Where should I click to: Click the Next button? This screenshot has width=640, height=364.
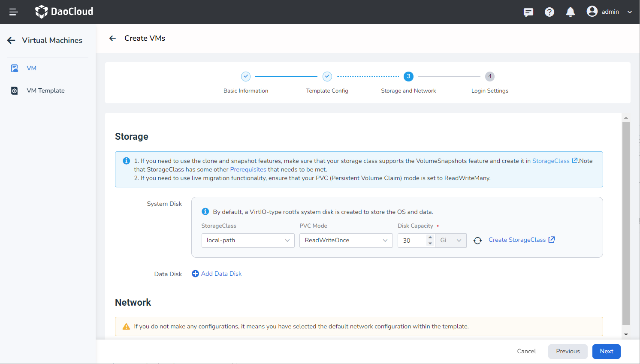click(606, 351)
